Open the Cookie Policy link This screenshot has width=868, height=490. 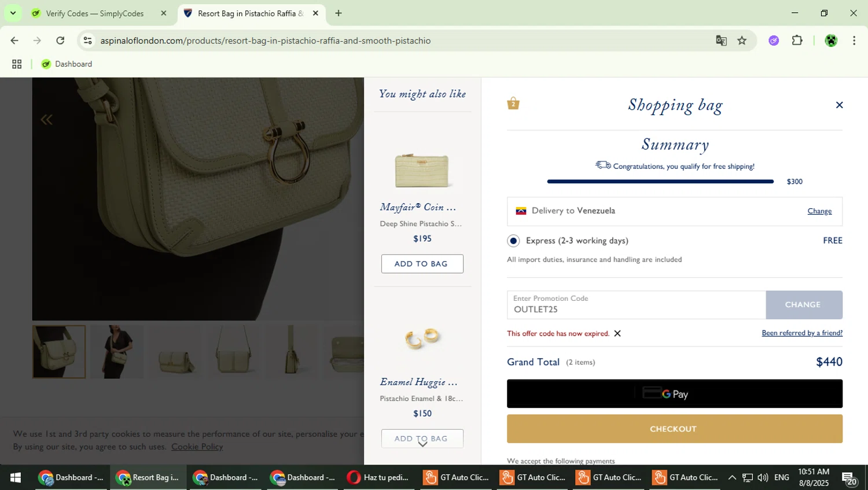(x=197, y=447)
